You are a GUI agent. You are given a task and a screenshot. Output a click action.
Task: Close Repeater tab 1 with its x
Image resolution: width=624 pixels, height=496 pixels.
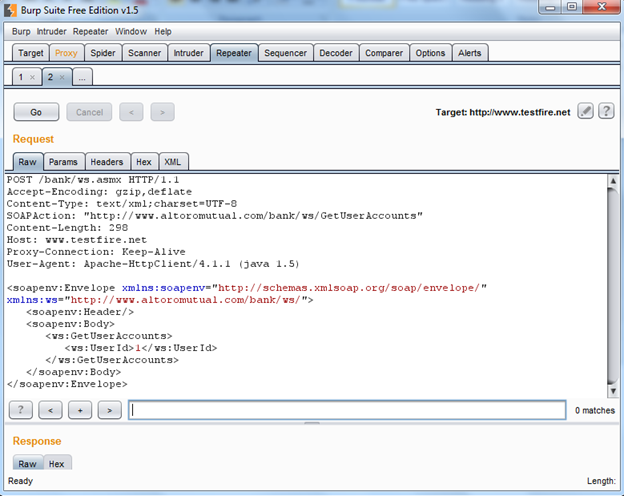(32, 77)
